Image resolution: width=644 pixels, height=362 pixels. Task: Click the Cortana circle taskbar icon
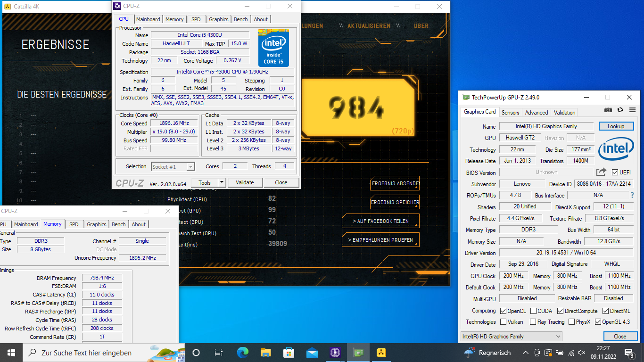(x=196, y=352)
